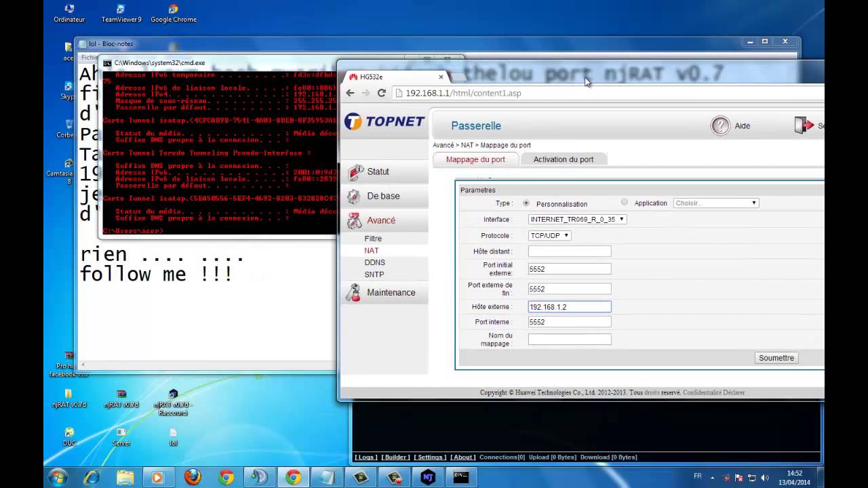The width and height of the screenshot is (868, 488).
Task: Open the Server desktop icon
Action: [x=121, y=437]
